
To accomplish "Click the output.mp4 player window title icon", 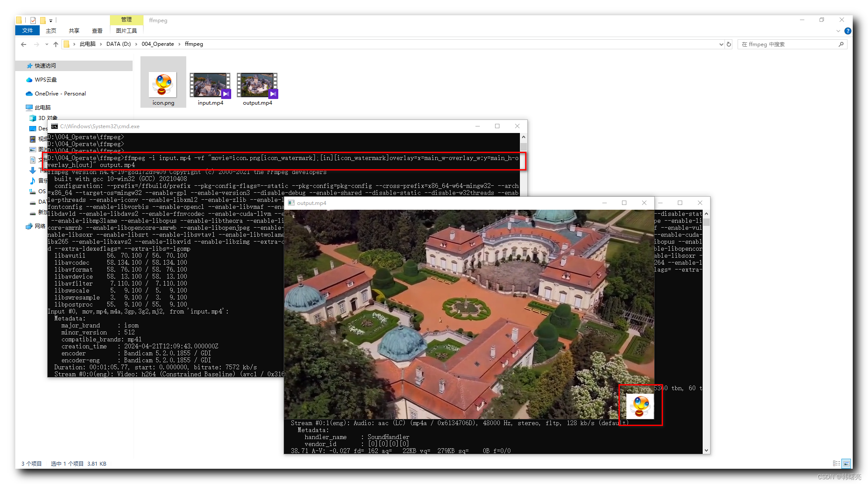I will coord(291,203).
